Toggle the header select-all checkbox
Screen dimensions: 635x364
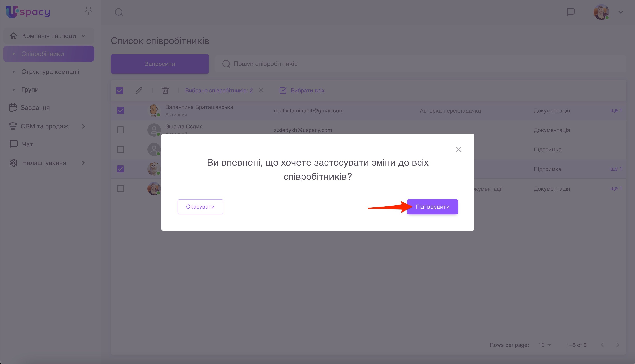(x=120, y=90)
